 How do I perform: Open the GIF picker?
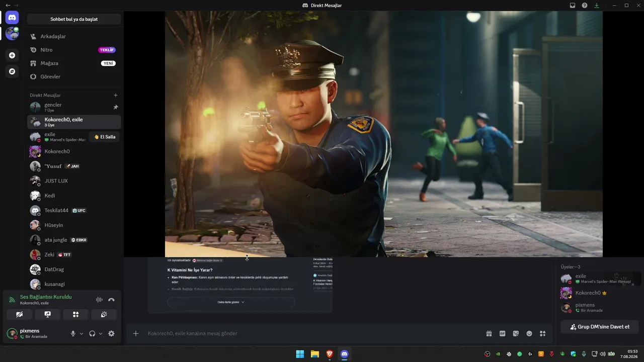coord(502,333)
